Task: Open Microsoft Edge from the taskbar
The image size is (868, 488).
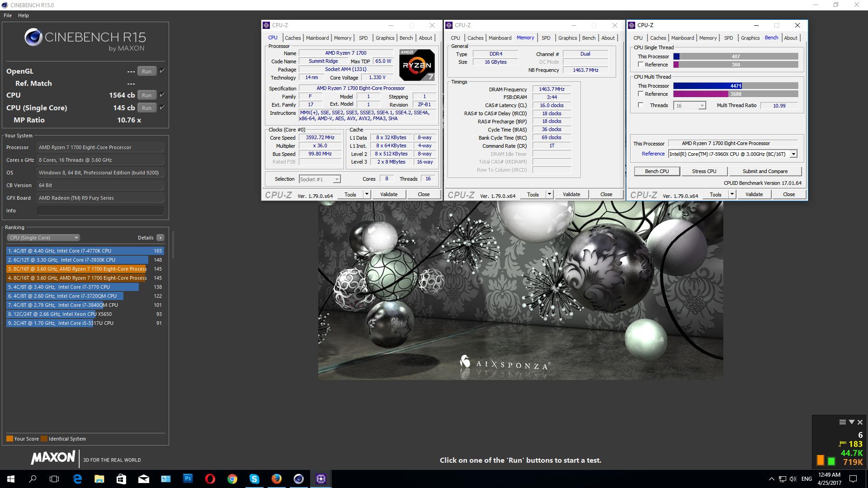Action: tap(77, 479)
